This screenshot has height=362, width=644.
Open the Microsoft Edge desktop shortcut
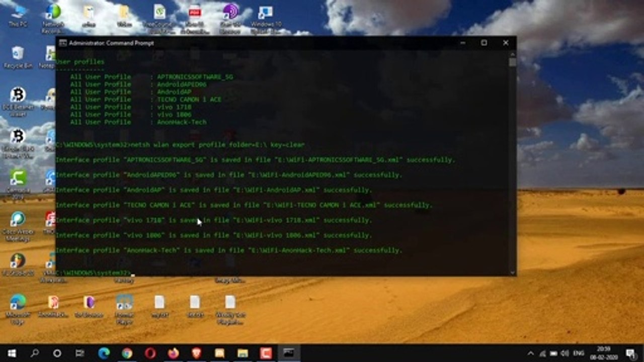pos(18,309)
